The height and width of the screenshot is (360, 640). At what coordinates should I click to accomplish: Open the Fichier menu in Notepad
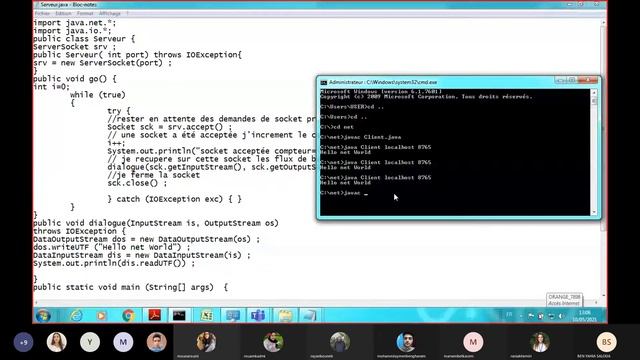42,13
